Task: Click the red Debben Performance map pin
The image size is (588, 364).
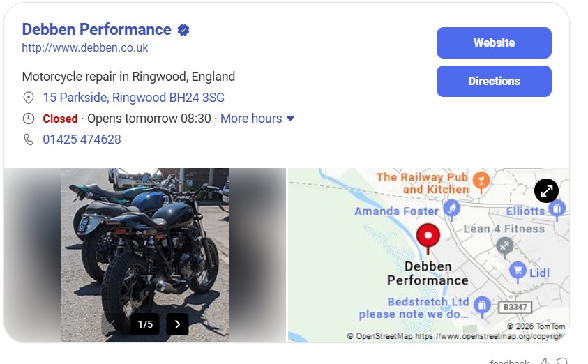Action: tap(428, 237)
